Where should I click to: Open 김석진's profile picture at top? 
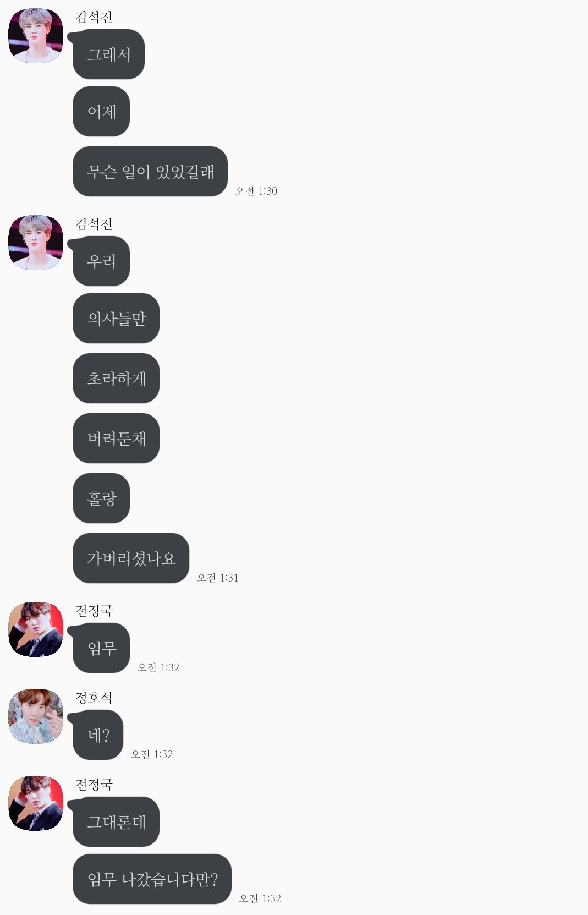pyautogui.click(x=36, y=36)
